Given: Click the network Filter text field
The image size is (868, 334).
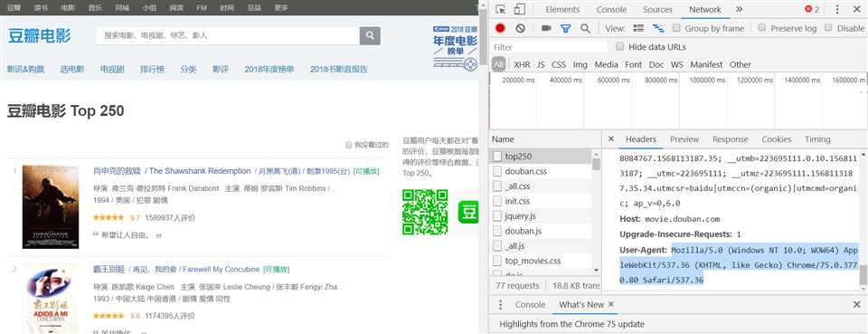Looking at the screenshot, I should pyautogui.click(x=549, y=47).
